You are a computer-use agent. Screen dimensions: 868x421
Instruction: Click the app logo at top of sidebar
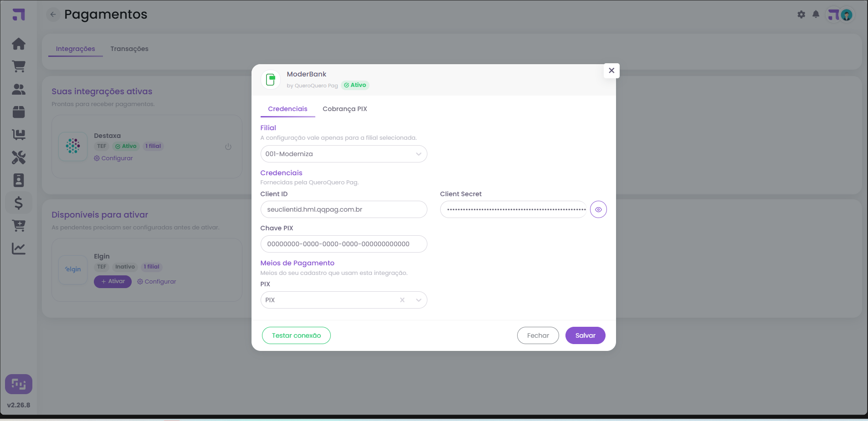[19, 15]
